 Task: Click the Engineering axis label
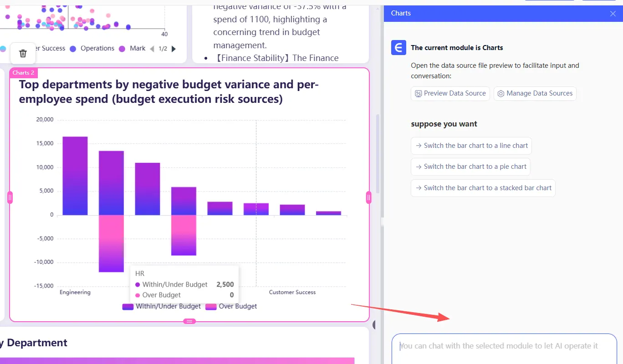(75, 292)
